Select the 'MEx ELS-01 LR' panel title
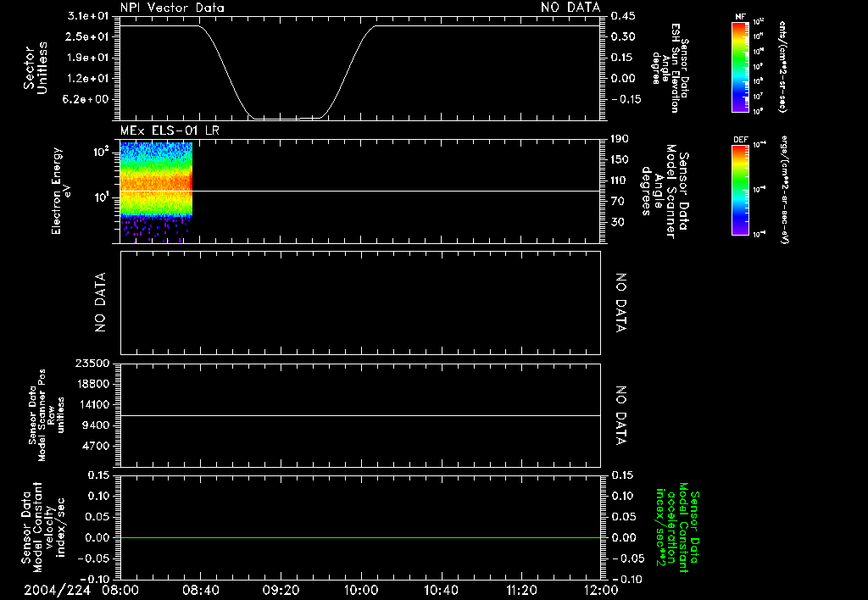 170,131
